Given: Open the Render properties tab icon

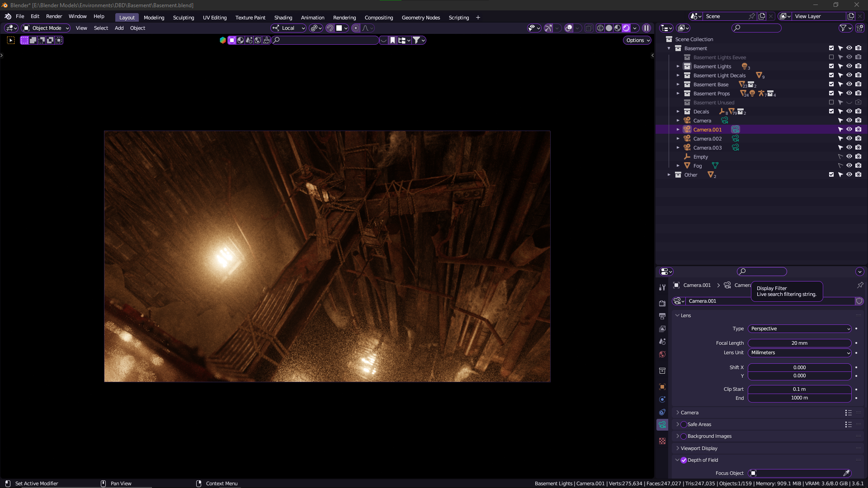Looking at the screenshot, I should [x=662, y=303].
